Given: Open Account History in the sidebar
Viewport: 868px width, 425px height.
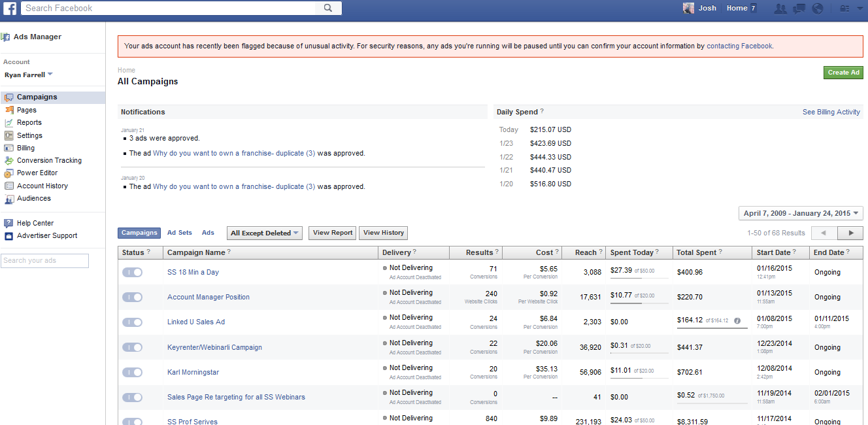Looking at the screenshot, I should coord(42,186).
